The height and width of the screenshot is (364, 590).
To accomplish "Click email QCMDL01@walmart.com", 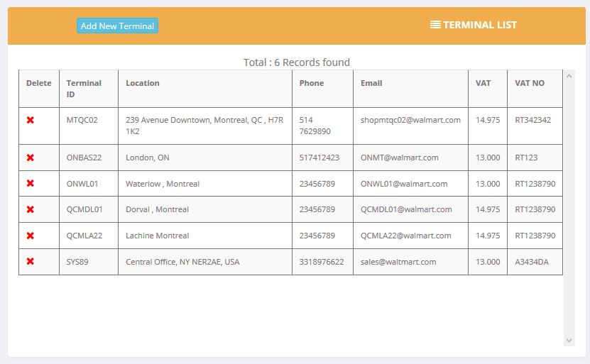I will coord(406,209).
